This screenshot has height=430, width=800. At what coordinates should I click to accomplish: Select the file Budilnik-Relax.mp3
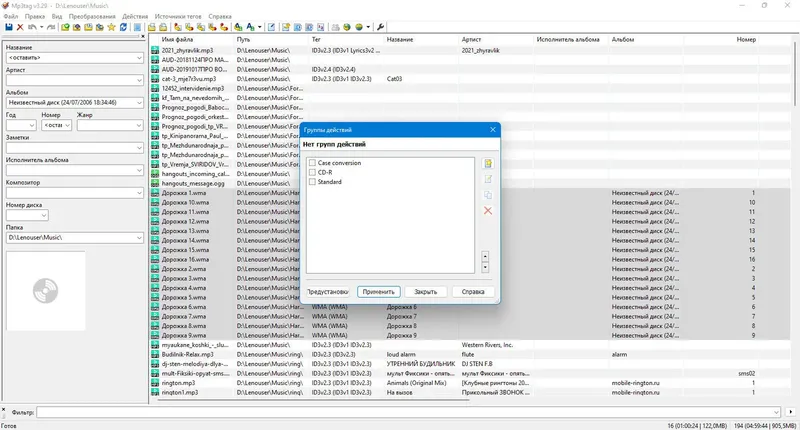click(x=187, y=355)
